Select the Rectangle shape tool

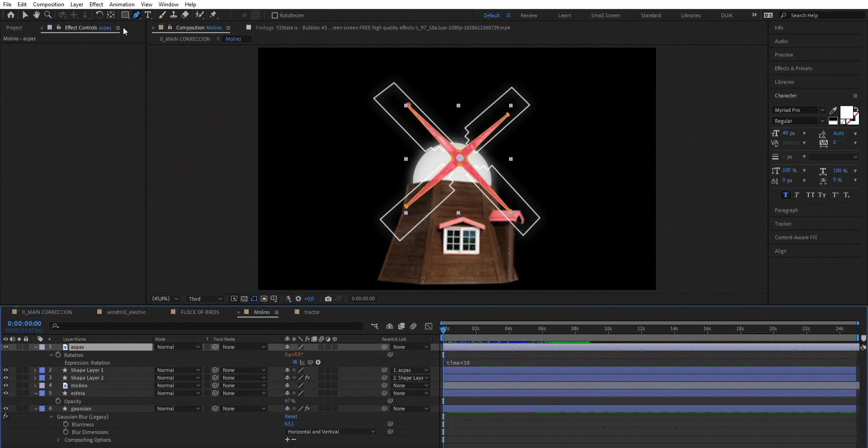(x=125, y=15)
